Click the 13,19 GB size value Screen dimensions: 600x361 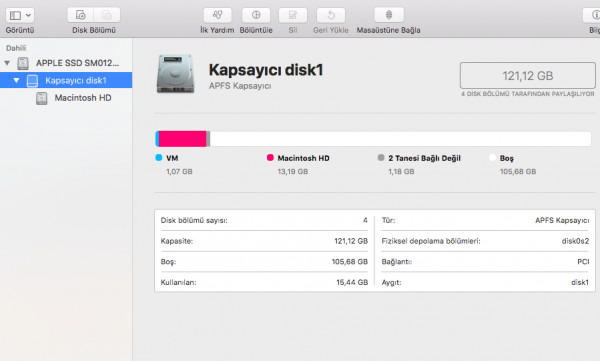click(x=293, y=172)
